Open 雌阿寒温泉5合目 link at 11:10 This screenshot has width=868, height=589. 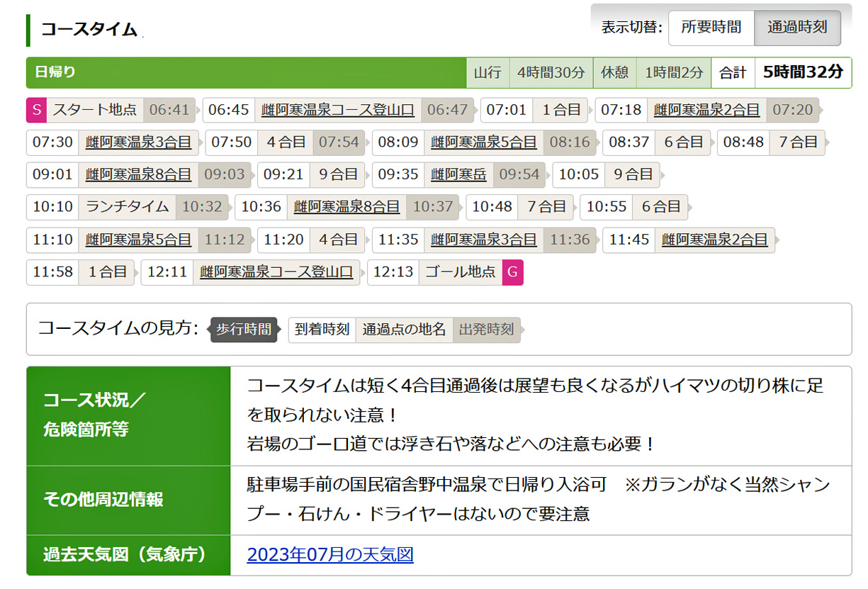click(138, 240)
